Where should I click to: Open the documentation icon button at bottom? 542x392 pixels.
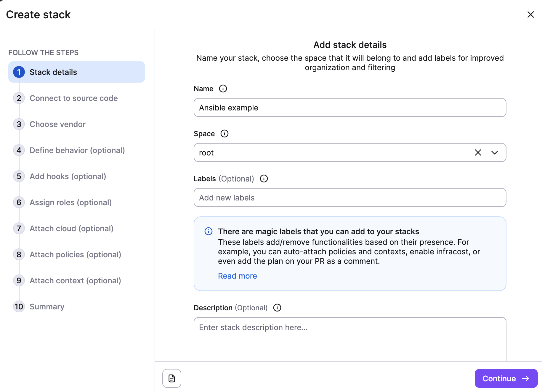(x=172, y=378)
